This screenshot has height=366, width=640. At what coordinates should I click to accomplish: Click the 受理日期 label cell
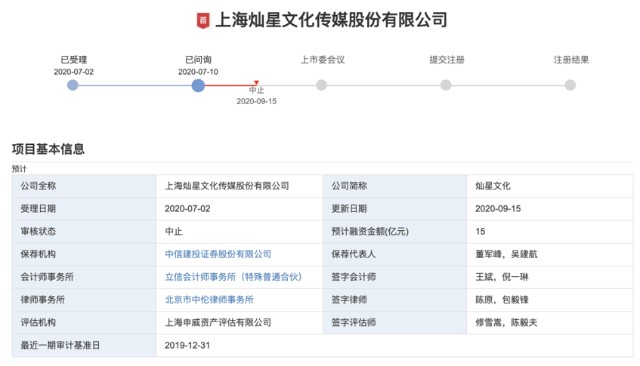point(84,209)
